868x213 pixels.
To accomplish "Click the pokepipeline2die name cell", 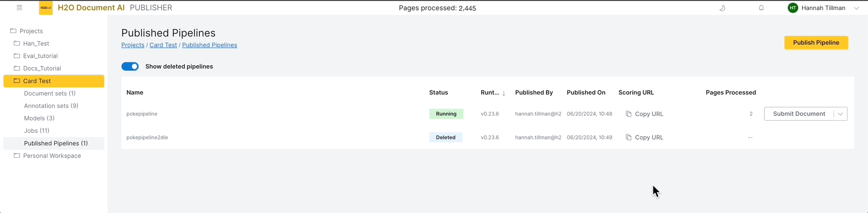I will pyautogui.click(x=147, y=137).
